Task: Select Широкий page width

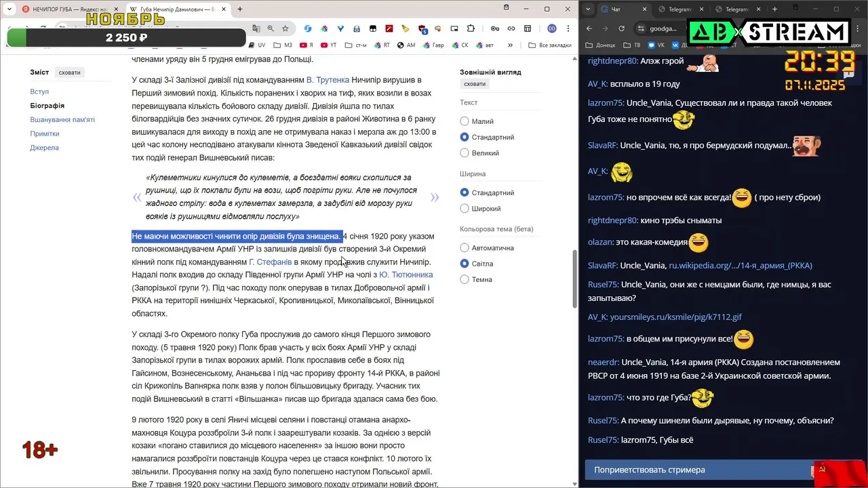Action: pyautogui.click(x=465, y=209)
